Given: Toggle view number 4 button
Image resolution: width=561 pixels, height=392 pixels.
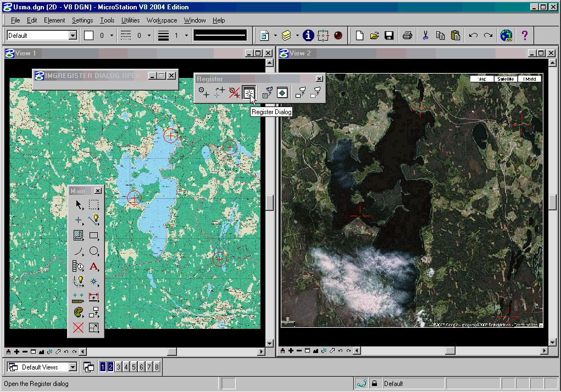Looking at the screenshot, I should point(126,367).
